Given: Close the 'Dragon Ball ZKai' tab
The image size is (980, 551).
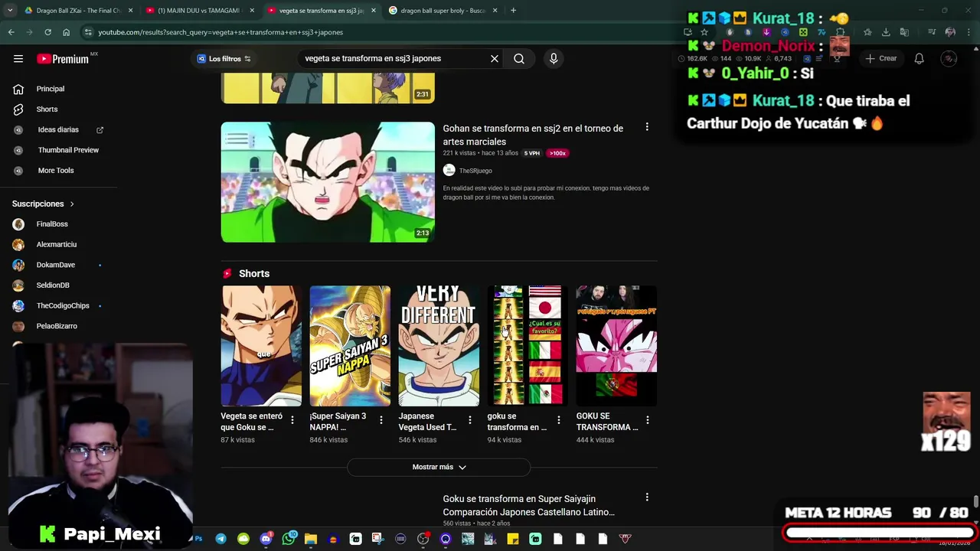Looking at the screenshot, I should [130, 11].
